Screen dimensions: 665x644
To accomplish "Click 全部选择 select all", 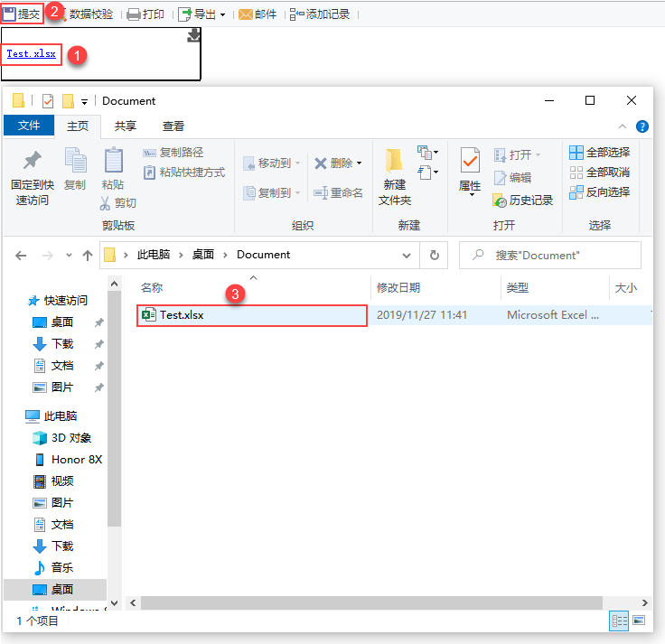I will pos(599,153).
